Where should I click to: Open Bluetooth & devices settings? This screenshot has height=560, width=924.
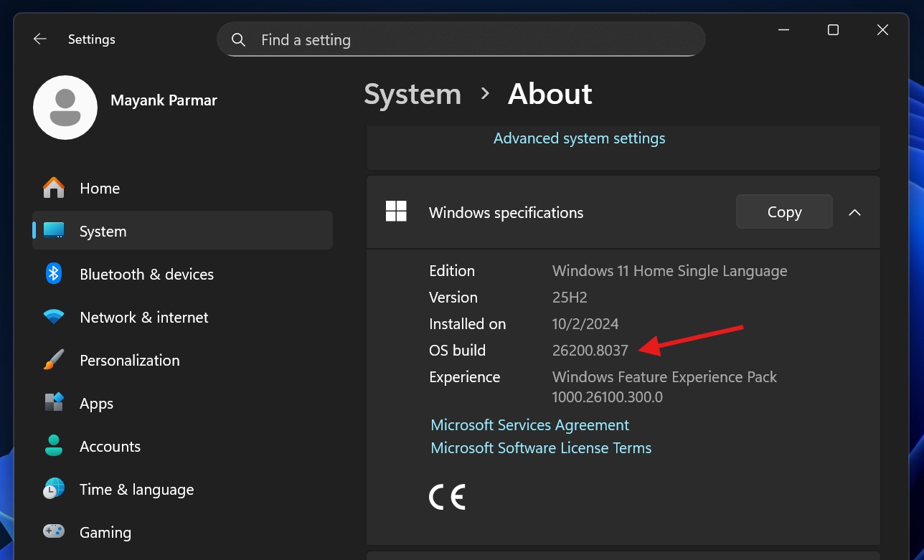(53, 274)
